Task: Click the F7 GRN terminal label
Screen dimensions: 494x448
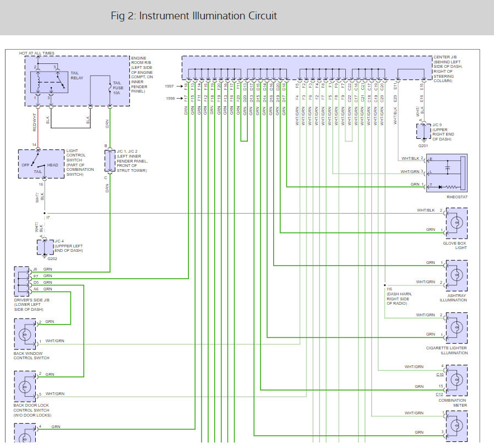Action: click(42, 276)
